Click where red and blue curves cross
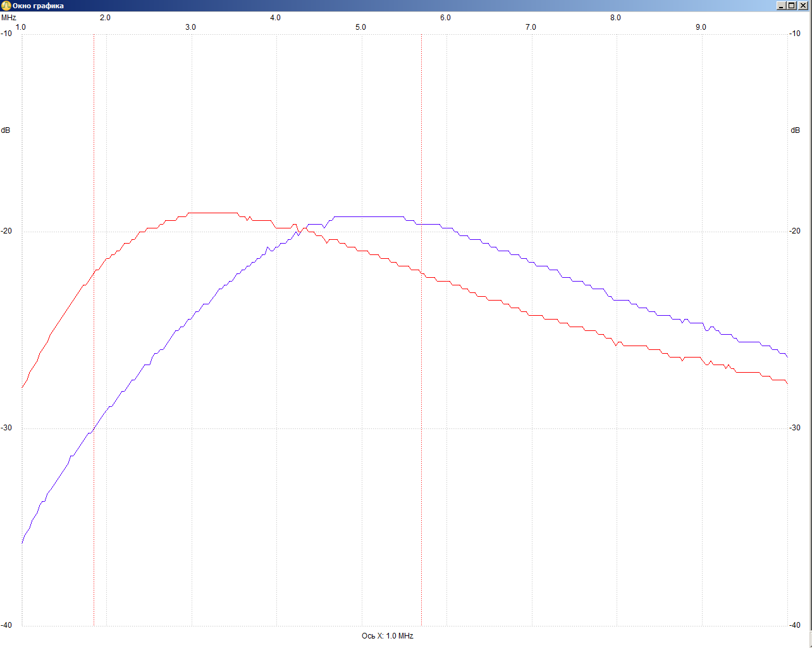The width and height of the screenshot is (812, 648). [x=301, y=229]
